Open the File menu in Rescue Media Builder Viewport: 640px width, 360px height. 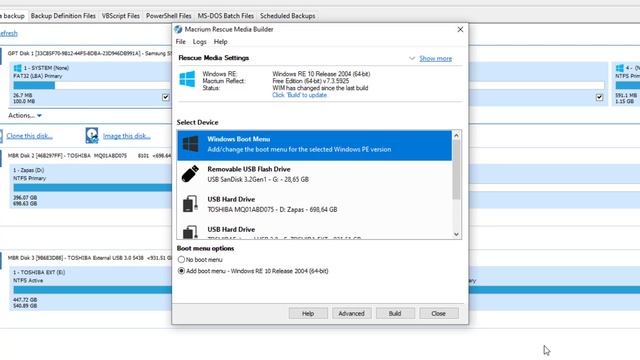click(x=180, y=42)
